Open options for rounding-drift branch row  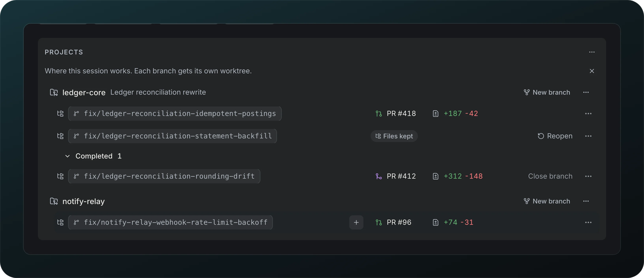pyautogui.click(x=588, y=176)
